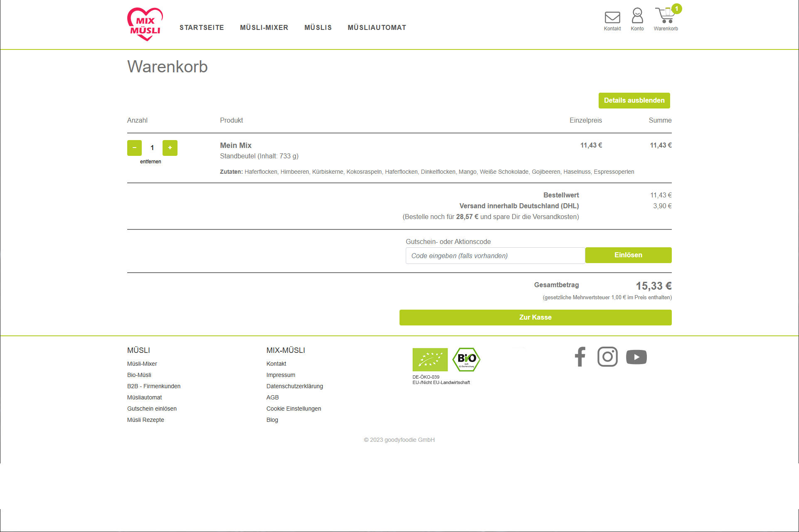Switch to Müsli-Mixer menu item

coord(264,27)
